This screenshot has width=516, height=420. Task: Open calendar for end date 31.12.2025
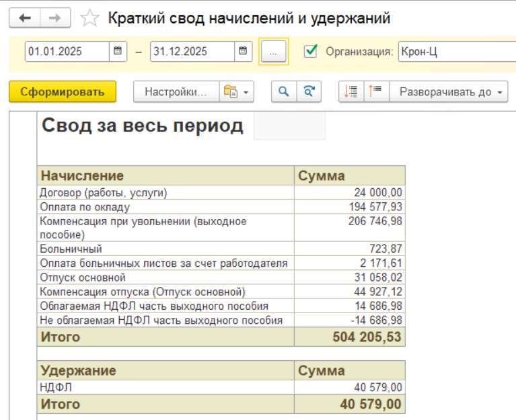[243, 51]
